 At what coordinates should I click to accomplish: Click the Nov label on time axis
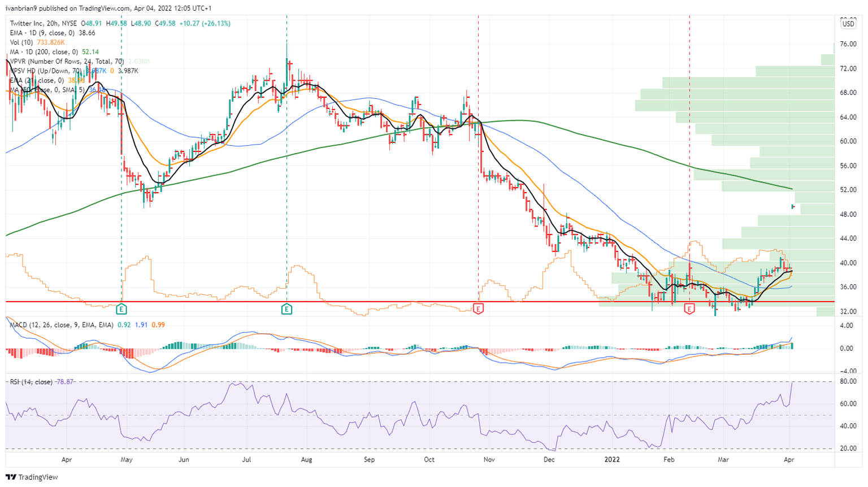pos(489,459)
